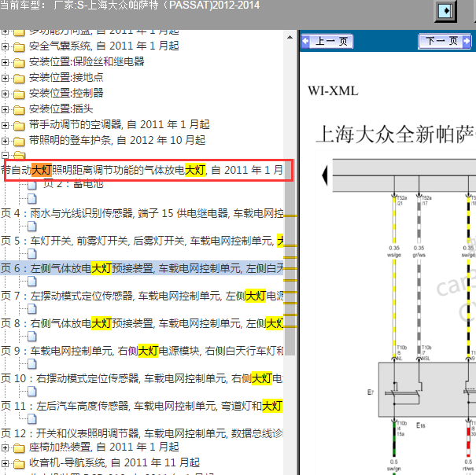Viewport: 476px width, 475px height.
Task: Open 页 12 : 开关和仪表照明调节器
Action: (x=142, y=433)
